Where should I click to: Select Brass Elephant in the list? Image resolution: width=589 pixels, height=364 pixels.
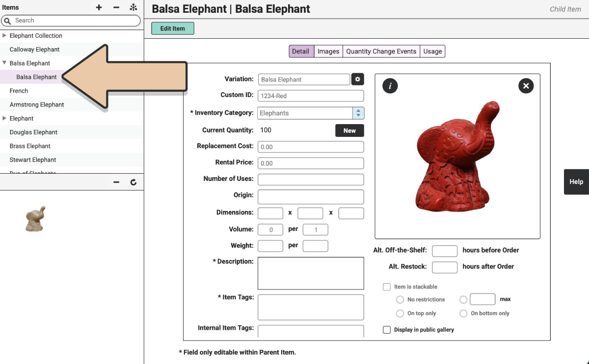pos(72,146)
